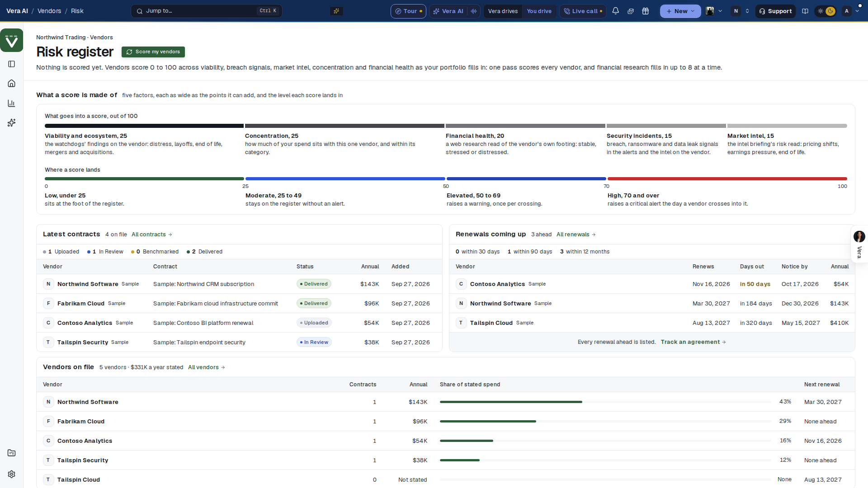Switch to light theme sun icon
Image resolution: width=868 pixels, height=488 pixels.
[x=821, y=11]
